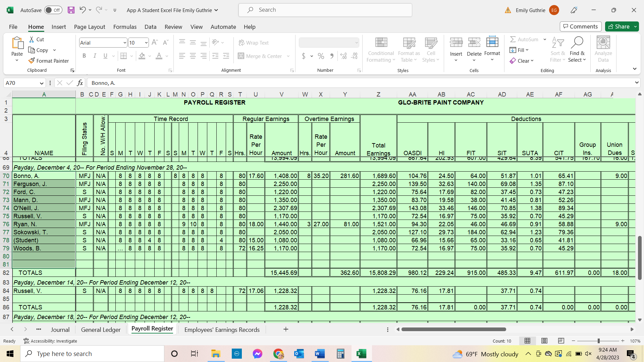Open the Formulas ribbon tab
The image size is (644, 362).
[x=125, y=27]
